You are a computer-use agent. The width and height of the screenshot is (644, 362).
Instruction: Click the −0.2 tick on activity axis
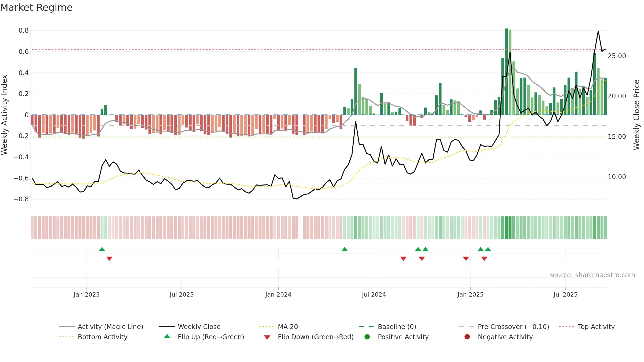point(21,136)
